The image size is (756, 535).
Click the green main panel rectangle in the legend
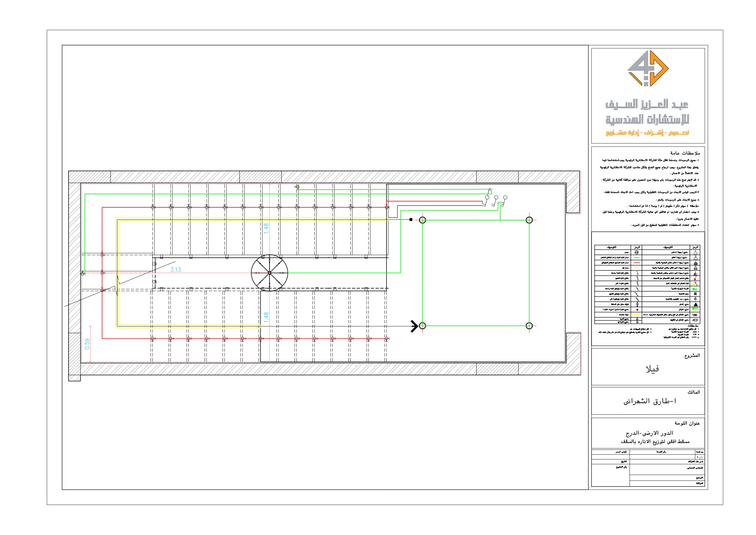pos(695,289)
